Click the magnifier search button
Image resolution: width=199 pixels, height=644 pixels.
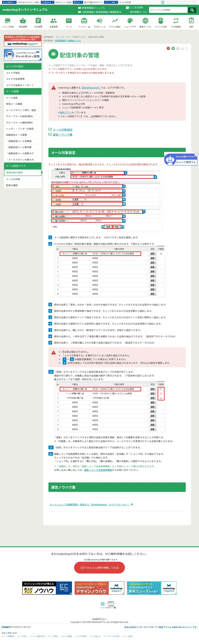tap(192, 10)
